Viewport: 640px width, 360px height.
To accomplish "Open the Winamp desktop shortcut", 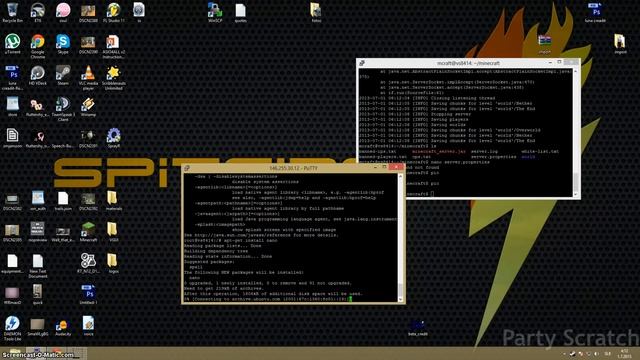I will 88,107.
